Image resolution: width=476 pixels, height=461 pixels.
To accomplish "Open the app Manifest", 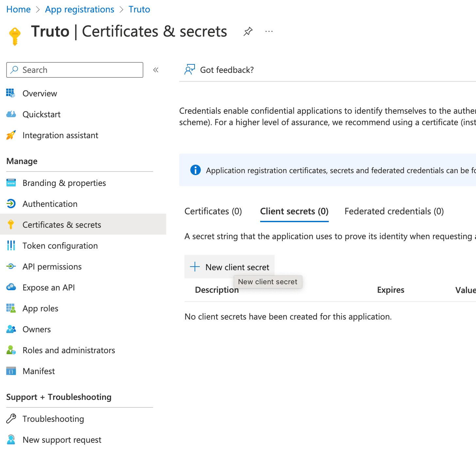I will pyautogui.click(x=39, y=371).
